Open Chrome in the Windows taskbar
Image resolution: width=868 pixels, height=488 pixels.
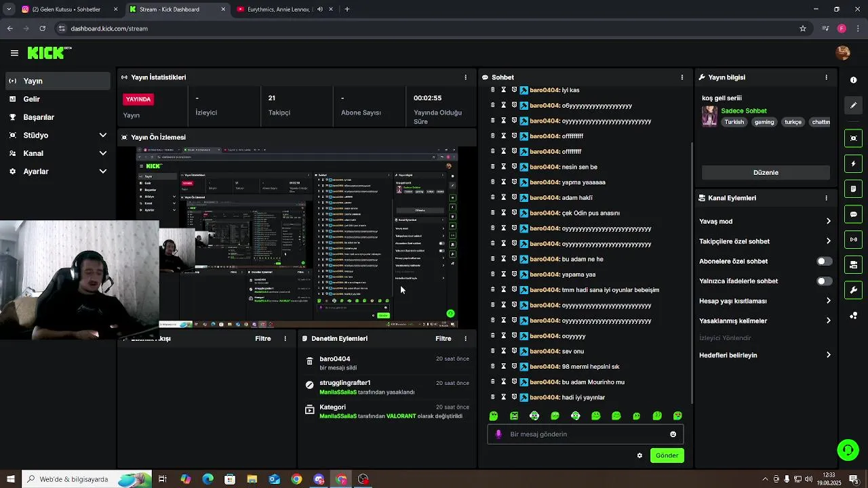click(x=296, y=479)
